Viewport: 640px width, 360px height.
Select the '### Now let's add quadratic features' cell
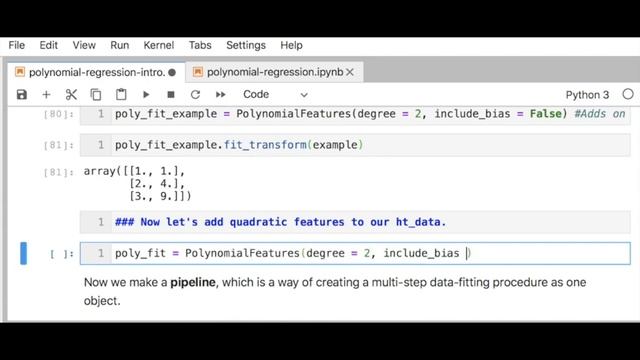click(355, 222)
